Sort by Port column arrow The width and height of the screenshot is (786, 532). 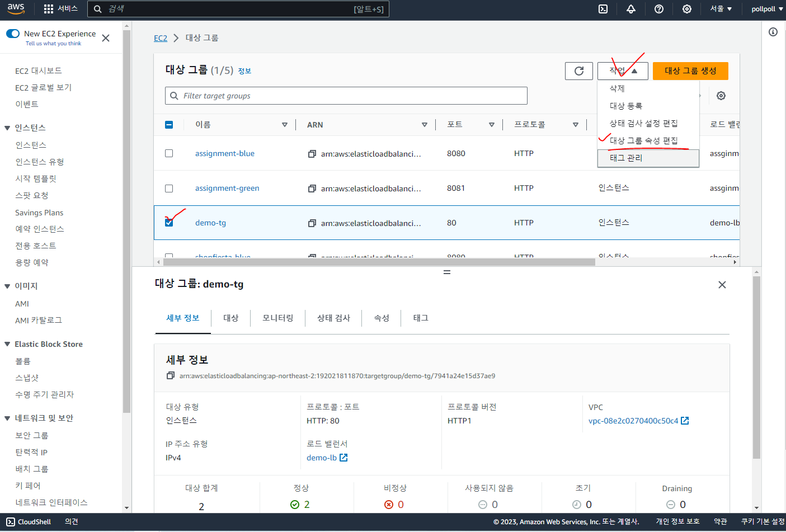point(492,125)
